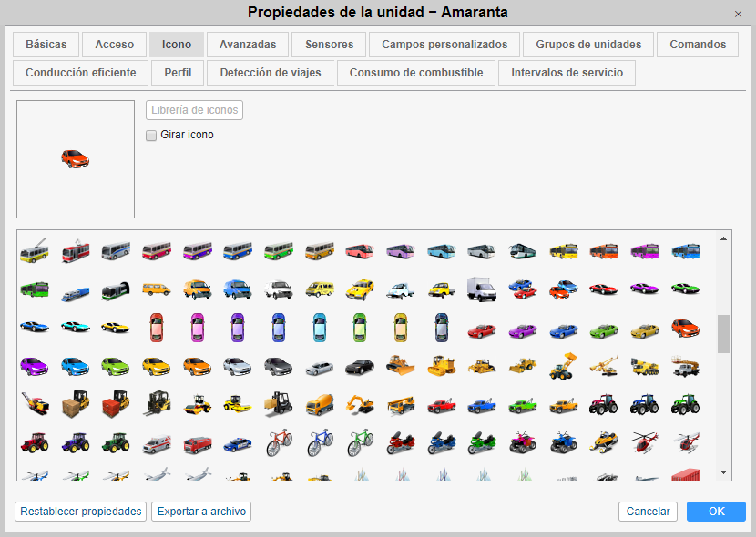Pick the orange bulldozer icon
Screen dimensions: 756x537
(400, 366)
